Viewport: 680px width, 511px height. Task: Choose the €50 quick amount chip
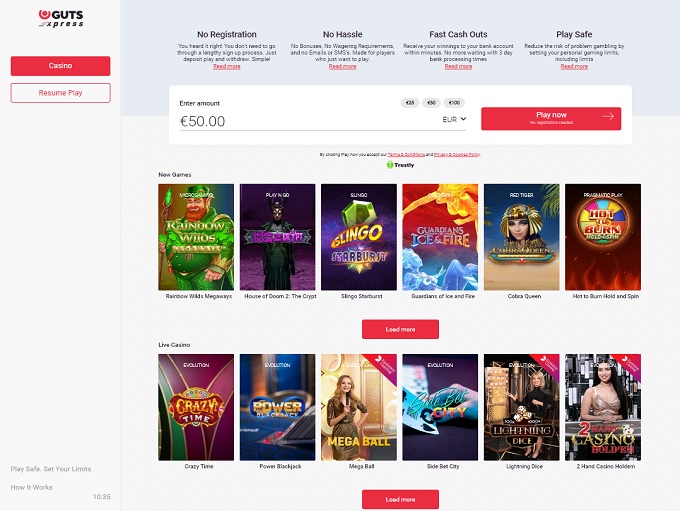tap(432, 103)
